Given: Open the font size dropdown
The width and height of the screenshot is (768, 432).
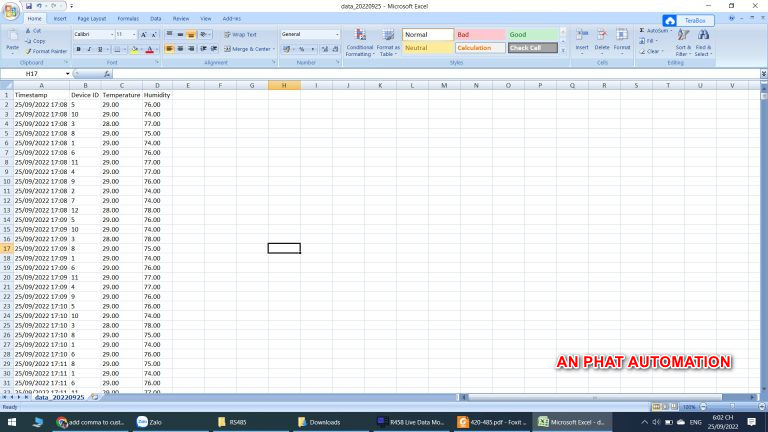Looking at the screenshot, I should click(134, 35).
